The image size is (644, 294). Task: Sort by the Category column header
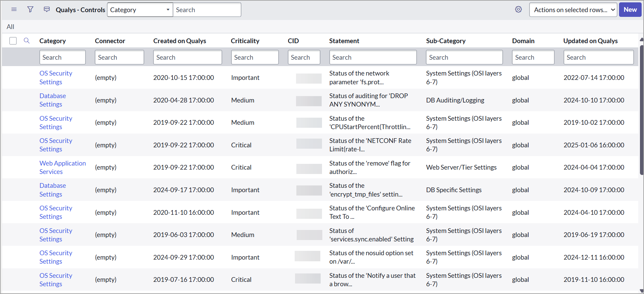click(53, 41)
